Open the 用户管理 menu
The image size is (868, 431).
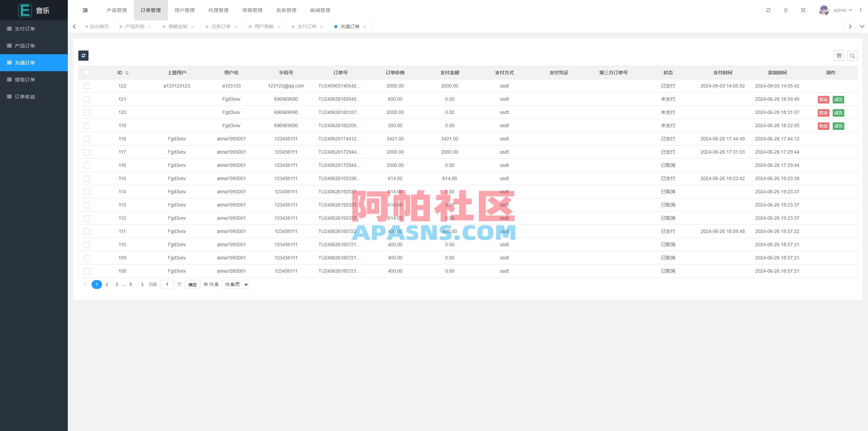184,10
